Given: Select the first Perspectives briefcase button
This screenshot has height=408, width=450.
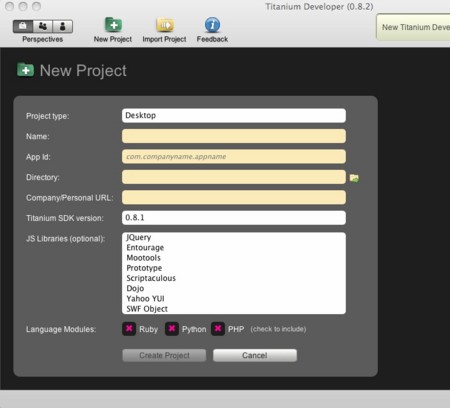Looking at the screenshot, I should pos(23,26).
